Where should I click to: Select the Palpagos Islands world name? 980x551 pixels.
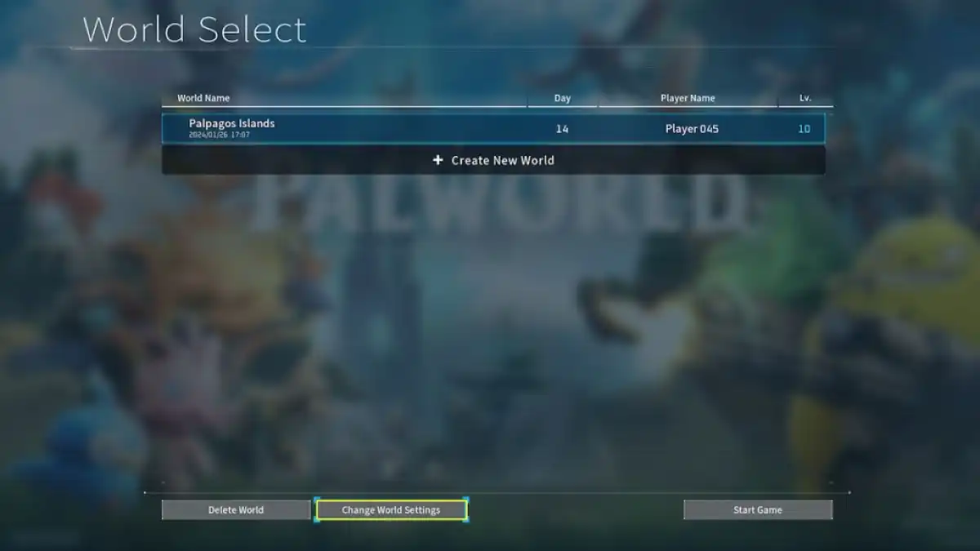232,123
